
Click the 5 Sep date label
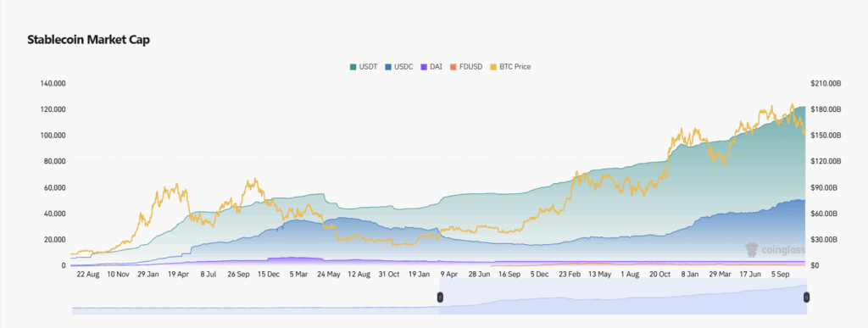click(781, 275)
